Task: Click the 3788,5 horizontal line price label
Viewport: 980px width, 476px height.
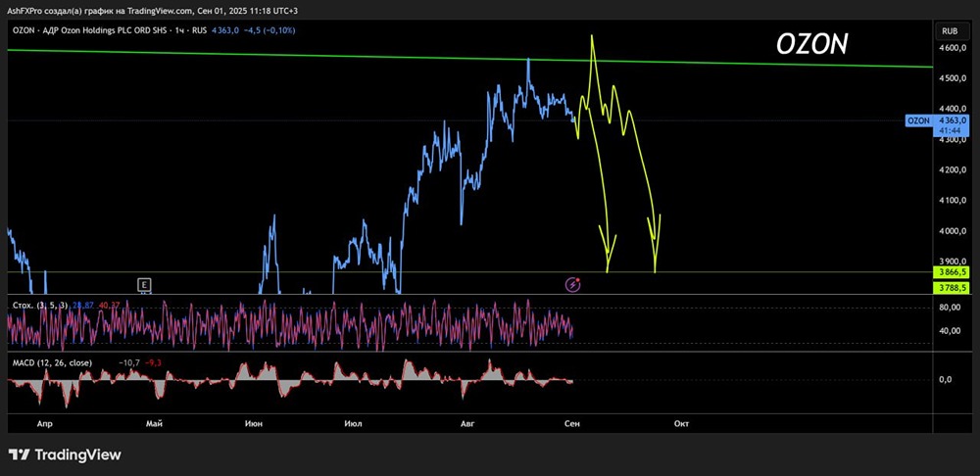Action: (951, 288)
